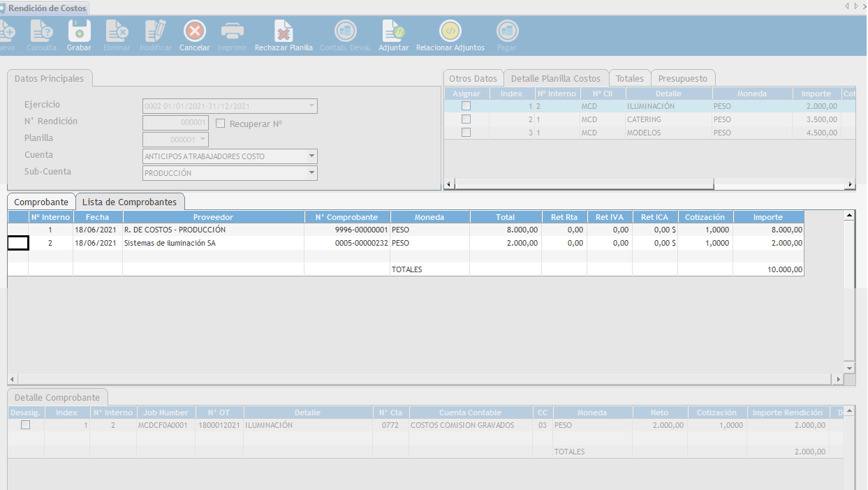
Task: Open the Sub-Cuenta dropdown
Action: [x=311, y=173]
